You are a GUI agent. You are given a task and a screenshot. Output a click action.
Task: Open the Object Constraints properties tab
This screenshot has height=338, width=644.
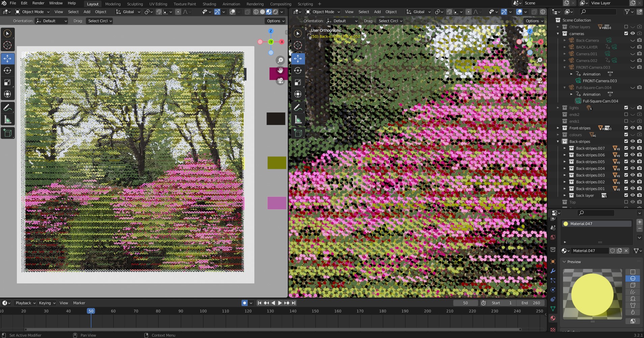pos(553,299)
